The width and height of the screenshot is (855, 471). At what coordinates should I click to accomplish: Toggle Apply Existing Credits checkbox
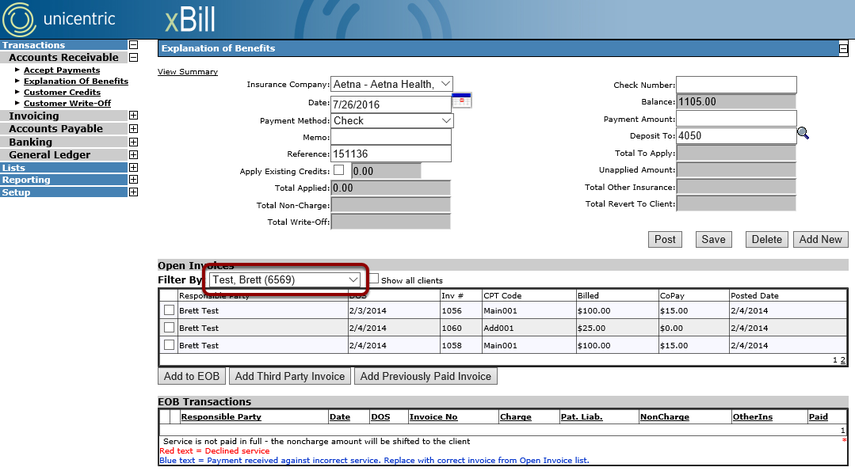click(339, 170)
